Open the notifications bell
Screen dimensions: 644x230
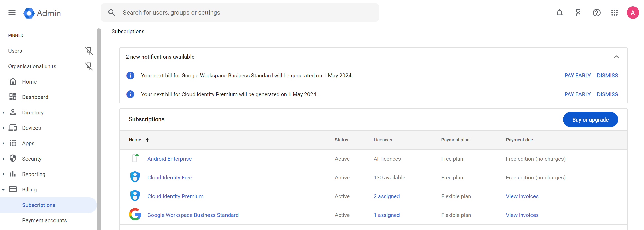click(x=559, y=13)
